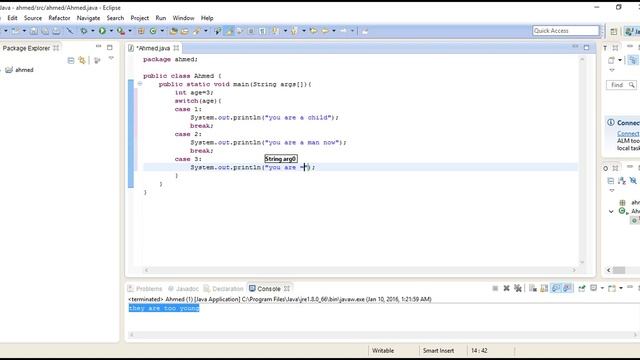Click the New Java Package toolbar icon
This screenshot has height=360, width=640.
[x=141, y=31]
